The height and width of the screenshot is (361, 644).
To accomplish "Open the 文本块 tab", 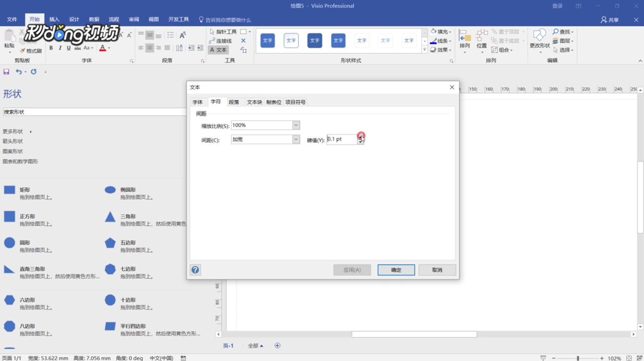I will [254, 102].
